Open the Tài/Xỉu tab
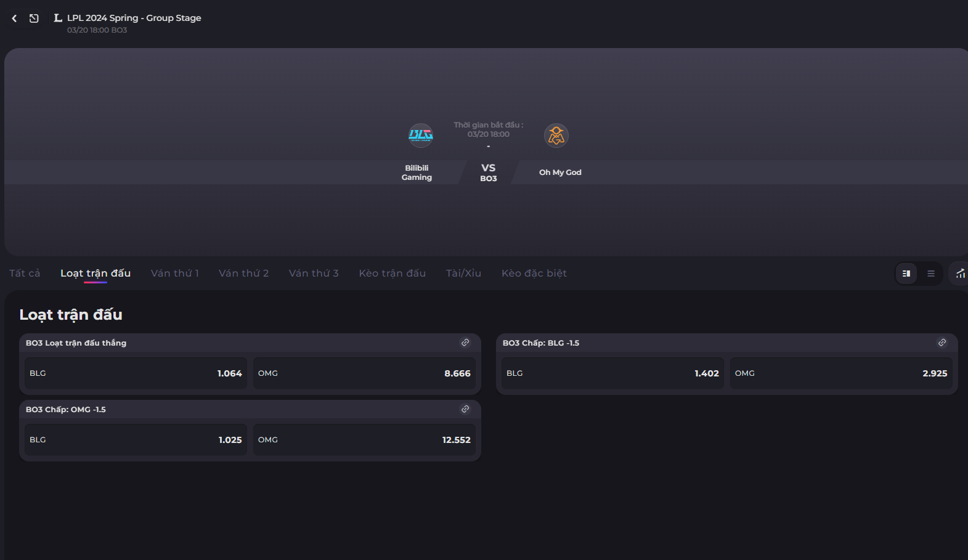This screenshot has width=968, height=560. [464, 273]
